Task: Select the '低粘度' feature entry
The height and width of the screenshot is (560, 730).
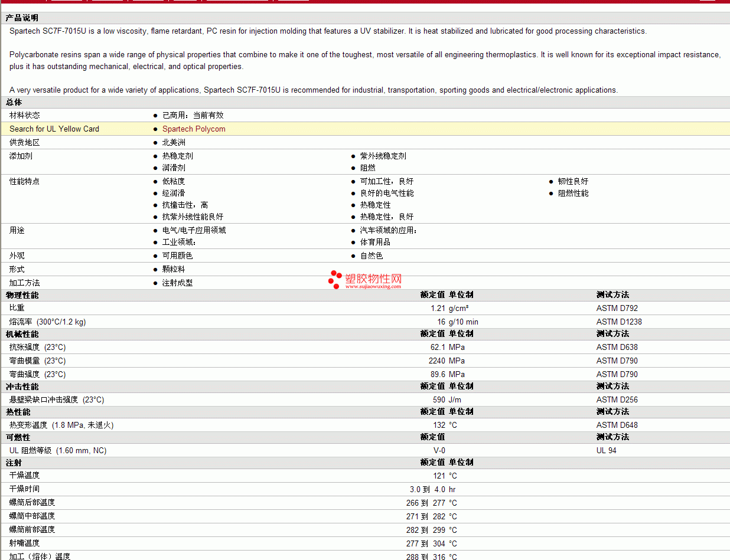Action: [x=174, y=181]
